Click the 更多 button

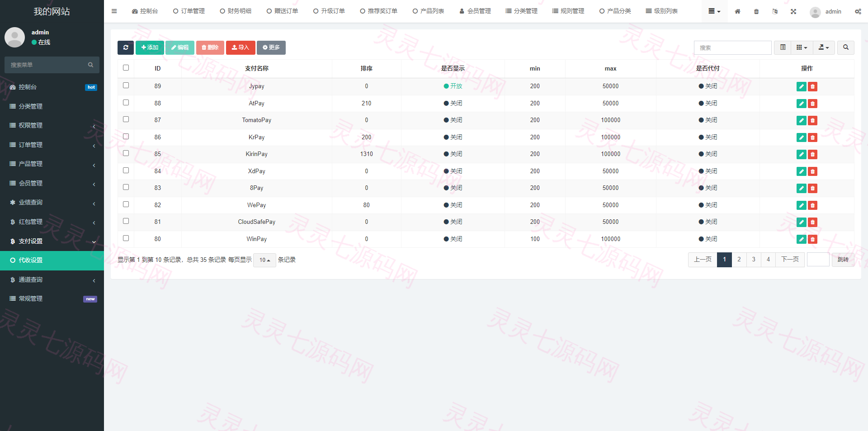271,47
